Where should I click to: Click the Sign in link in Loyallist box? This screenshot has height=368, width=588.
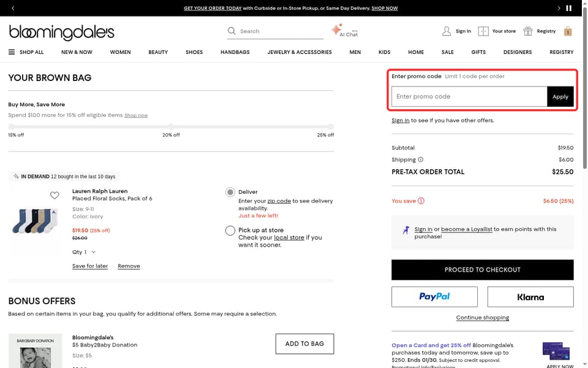[x=423, y=229]
